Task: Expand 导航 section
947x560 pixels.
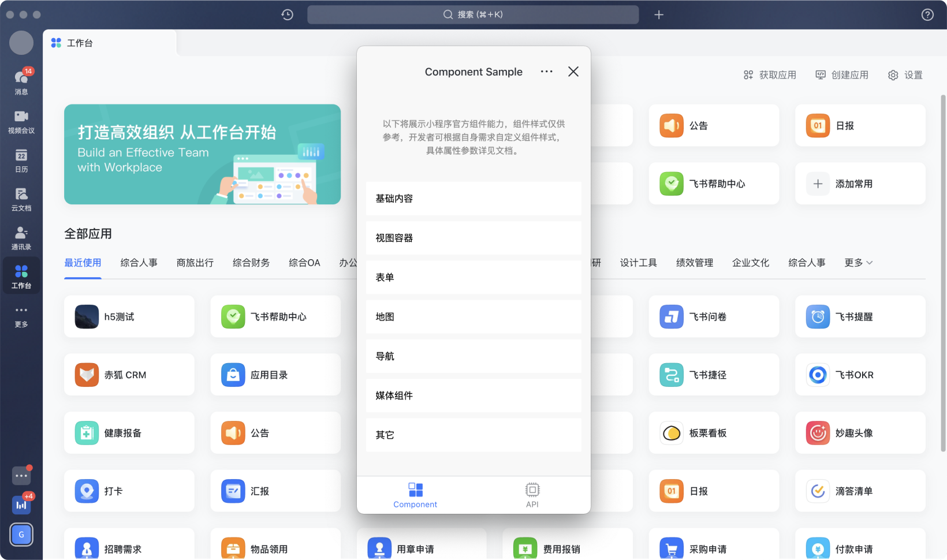Action: point(473,356)
